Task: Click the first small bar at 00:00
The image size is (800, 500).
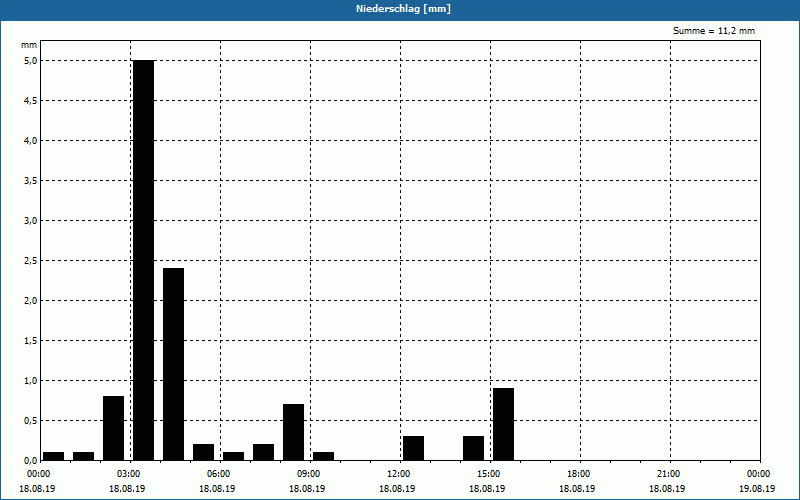Action: (x=54, y=457)
